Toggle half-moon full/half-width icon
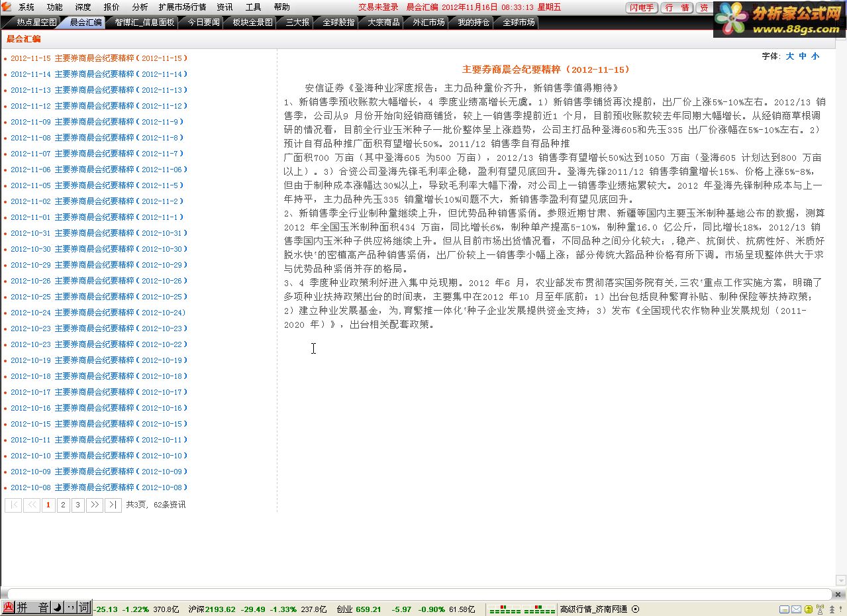 click(x=58, y=608)
